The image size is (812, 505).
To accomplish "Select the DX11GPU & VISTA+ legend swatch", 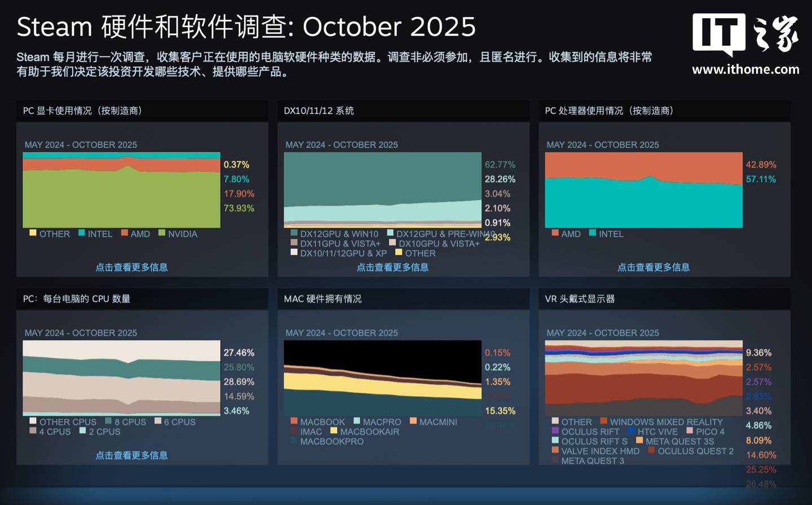I will 294,243.
